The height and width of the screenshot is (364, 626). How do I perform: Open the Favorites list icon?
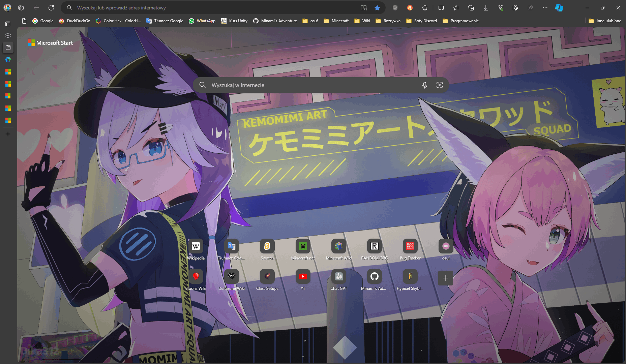(456, 8)
